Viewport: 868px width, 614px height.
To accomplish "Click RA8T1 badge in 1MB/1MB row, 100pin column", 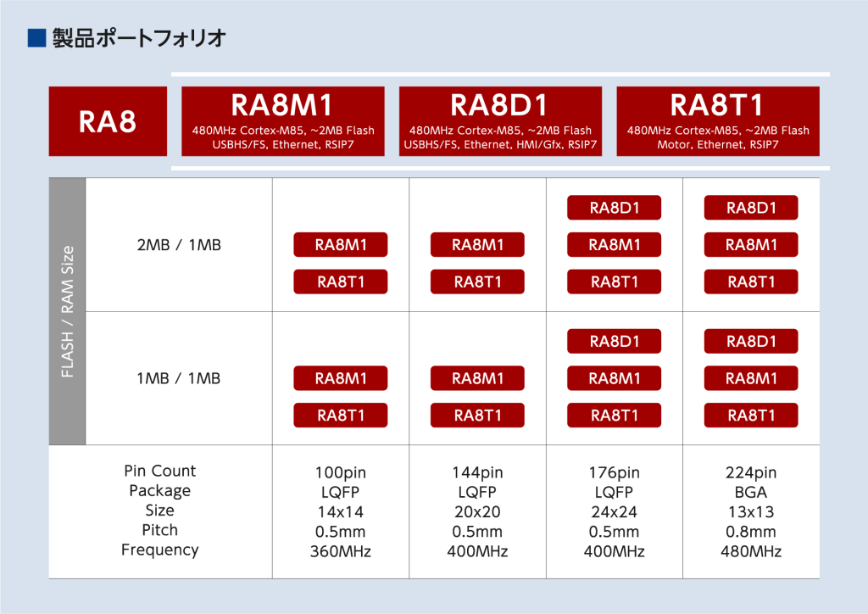I will [341, 416].
